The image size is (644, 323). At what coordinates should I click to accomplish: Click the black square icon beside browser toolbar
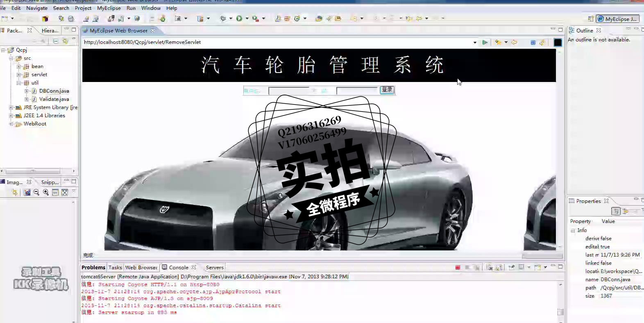coord(558,42)
